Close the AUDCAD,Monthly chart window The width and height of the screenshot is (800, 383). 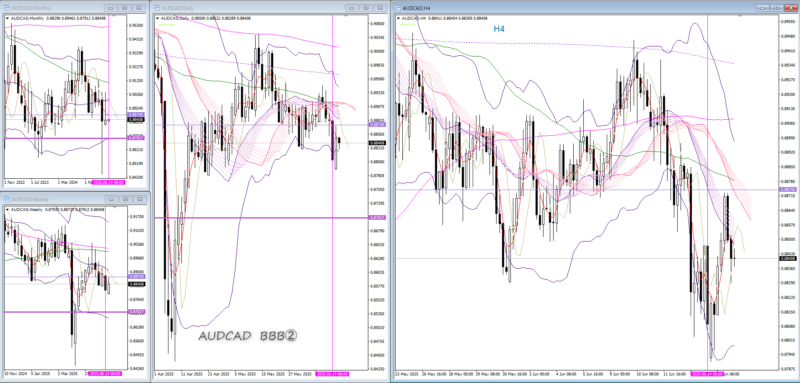[138, 8]
